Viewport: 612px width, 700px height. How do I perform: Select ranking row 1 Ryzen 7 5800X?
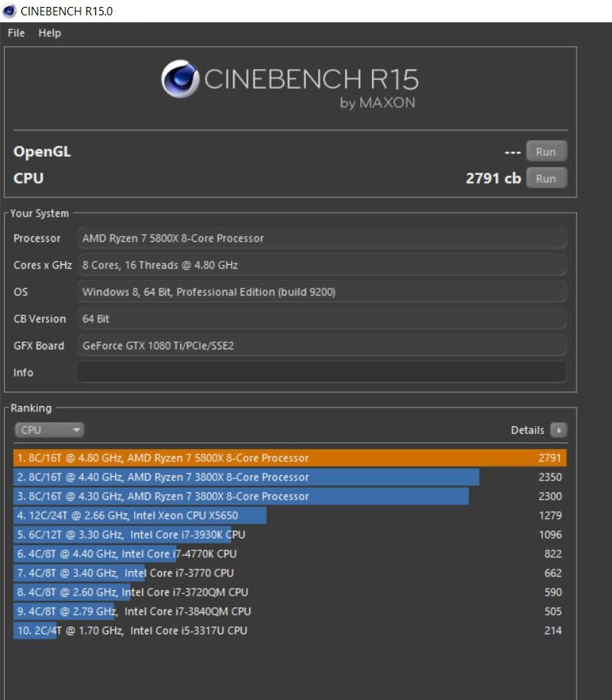(x=290, y=457)
